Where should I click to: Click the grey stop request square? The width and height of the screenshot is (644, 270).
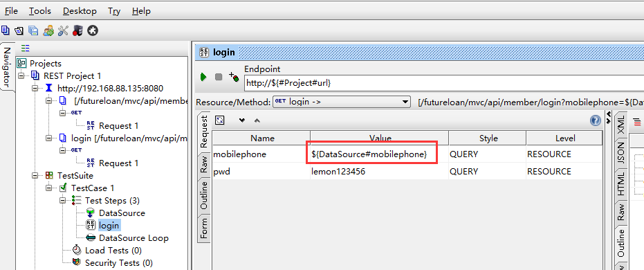[219, 78]
